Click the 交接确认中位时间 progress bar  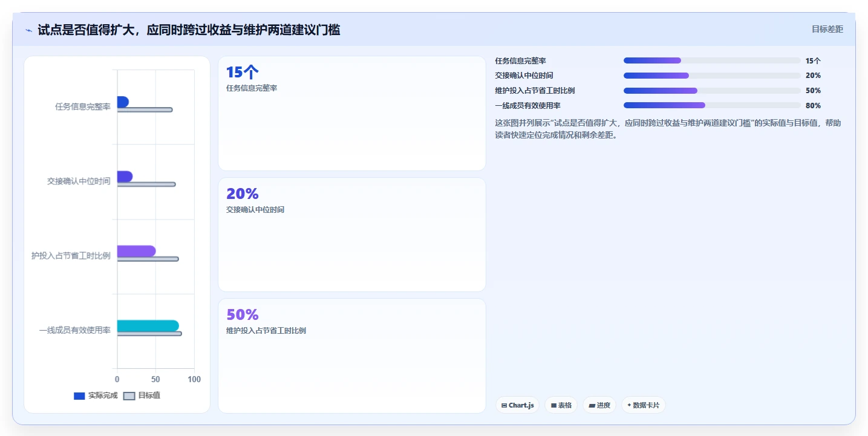click(x=712, y=76)
